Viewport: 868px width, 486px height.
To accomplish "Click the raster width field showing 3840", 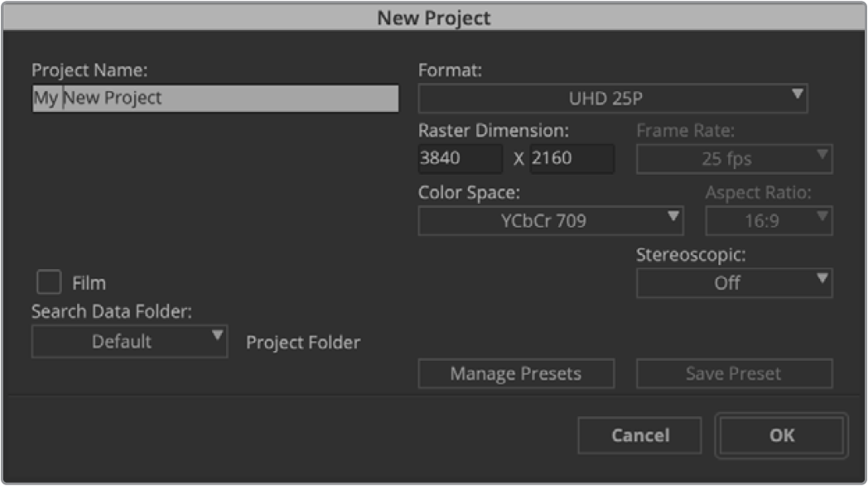I will (460, 158).
